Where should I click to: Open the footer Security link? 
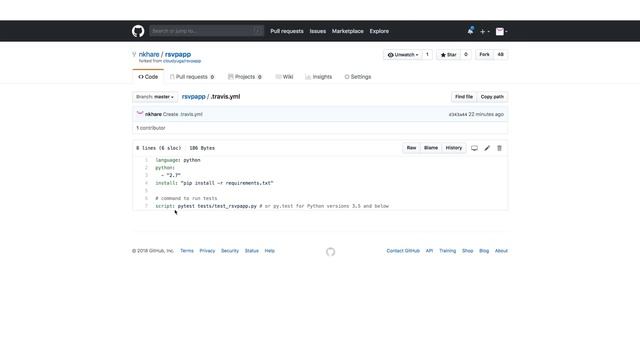click(230, 251)
